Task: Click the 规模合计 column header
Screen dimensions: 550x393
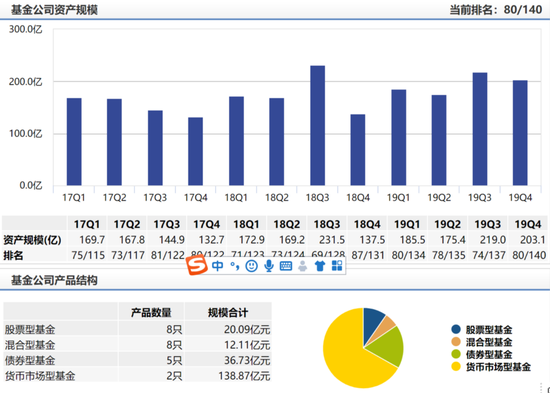Action: [228, 312]
